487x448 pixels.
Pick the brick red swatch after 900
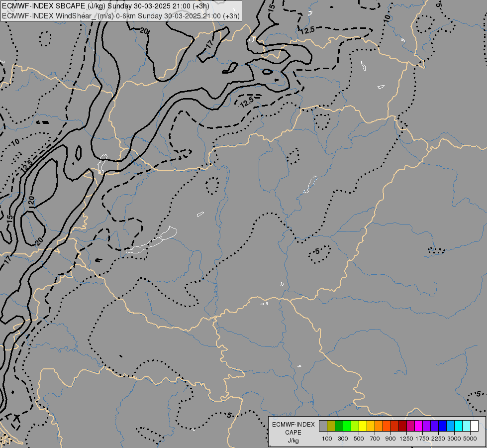394,426
